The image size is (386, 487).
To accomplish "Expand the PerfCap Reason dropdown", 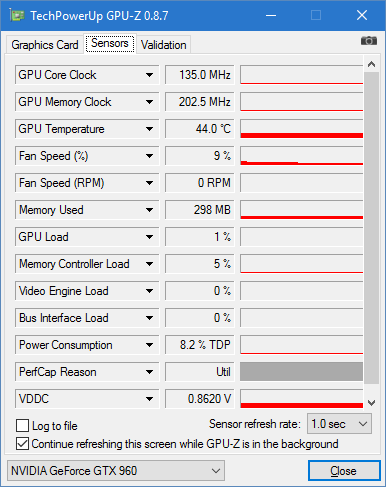I will 149,372.
